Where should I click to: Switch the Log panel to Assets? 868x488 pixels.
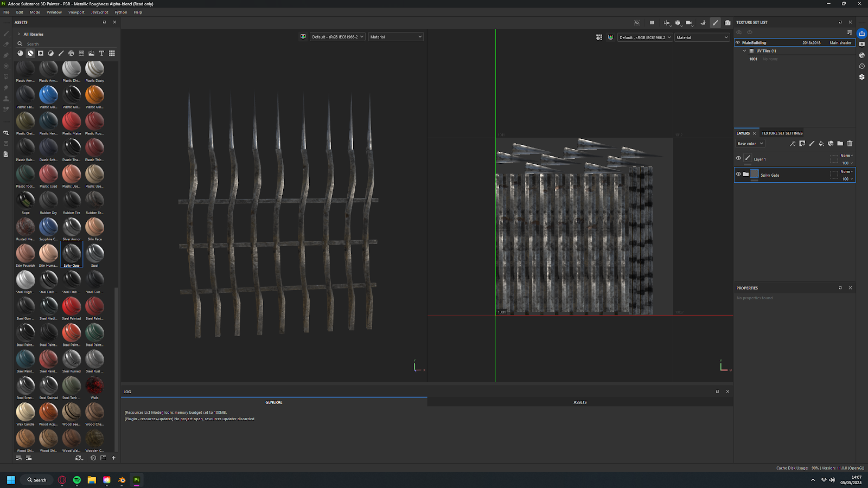(x=580, y=402)
